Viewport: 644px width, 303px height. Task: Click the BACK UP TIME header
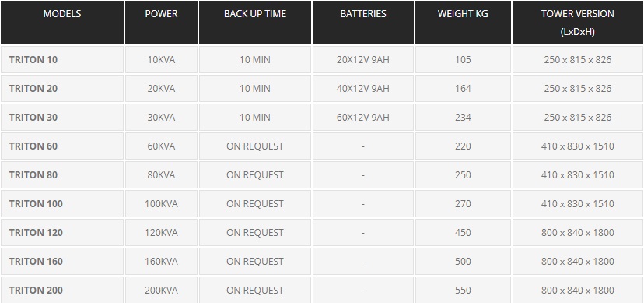[x=254, y=13]
